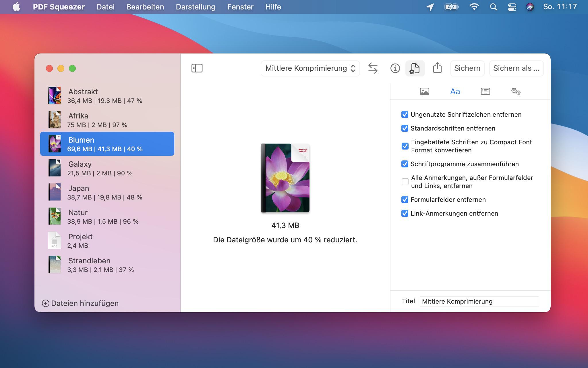Click the Wi-Fi status icon
Viewport: 588px width, 368px height.
point(474,7)
